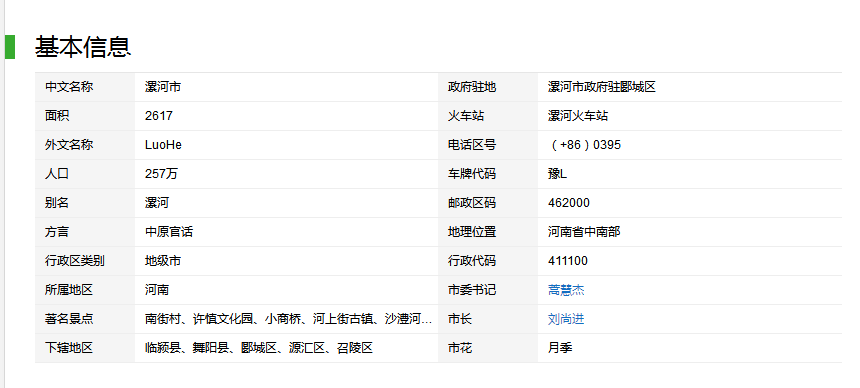860x388 pixels.
Task: Select the area value 2617
Action: coord(159,116)
